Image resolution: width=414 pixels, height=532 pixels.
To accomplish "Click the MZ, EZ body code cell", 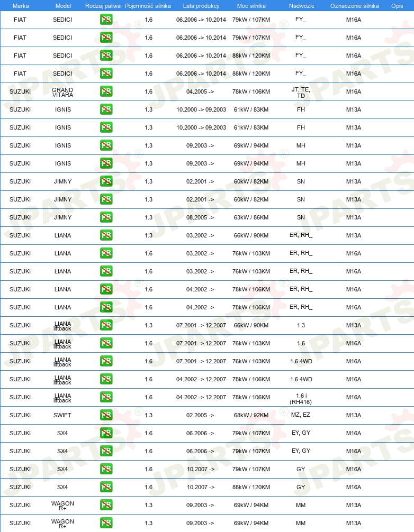I will (x=301, y=415).
